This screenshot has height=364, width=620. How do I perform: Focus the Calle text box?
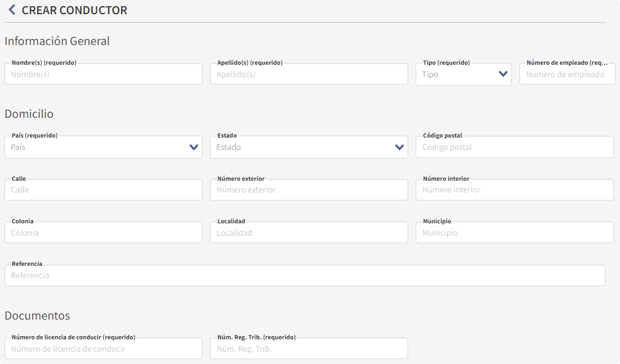point(103,190)
